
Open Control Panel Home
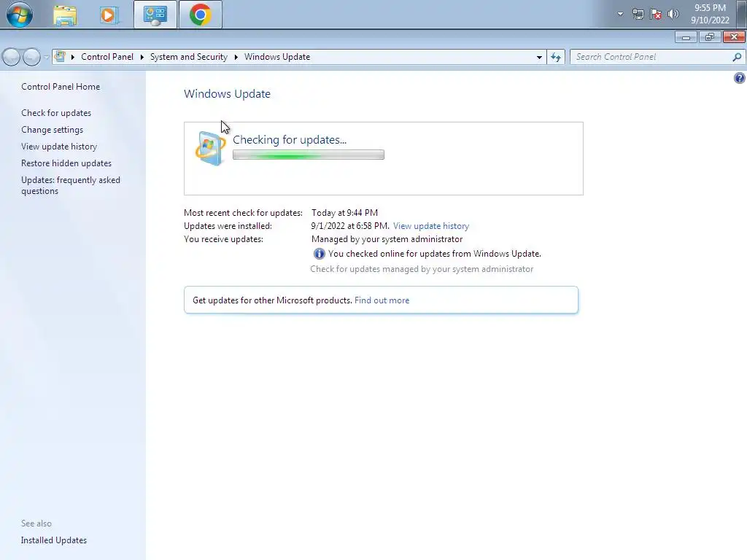click(61, 87)
